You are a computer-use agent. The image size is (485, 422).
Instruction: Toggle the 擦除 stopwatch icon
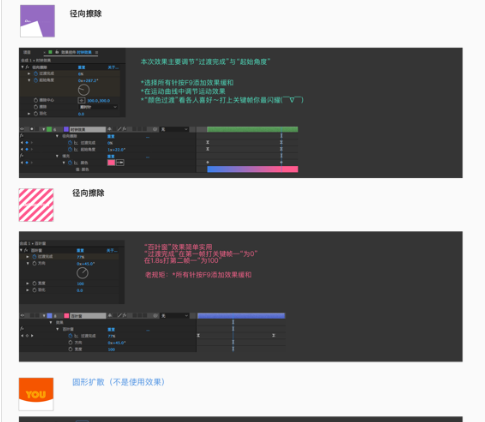tap(36, 107)
